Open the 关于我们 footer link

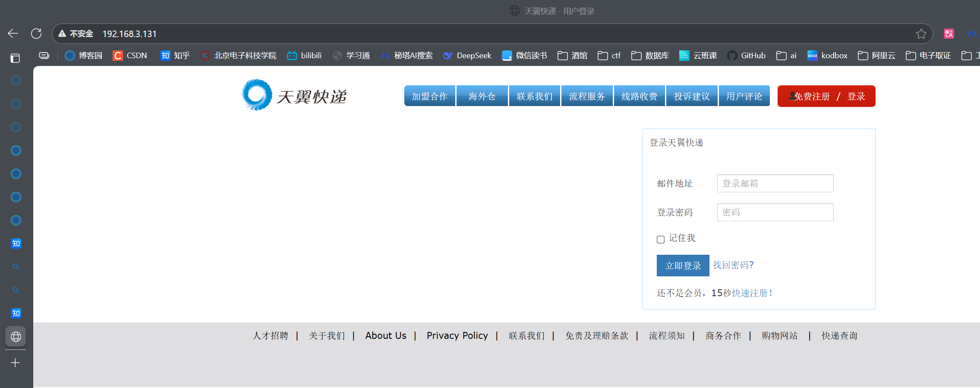327,336
